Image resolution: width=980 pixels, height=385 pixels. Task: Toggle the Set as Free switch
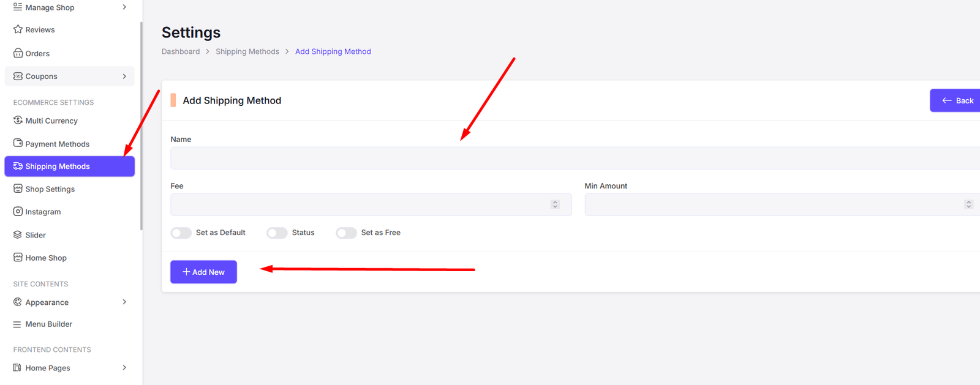click(x=346, y=233)
